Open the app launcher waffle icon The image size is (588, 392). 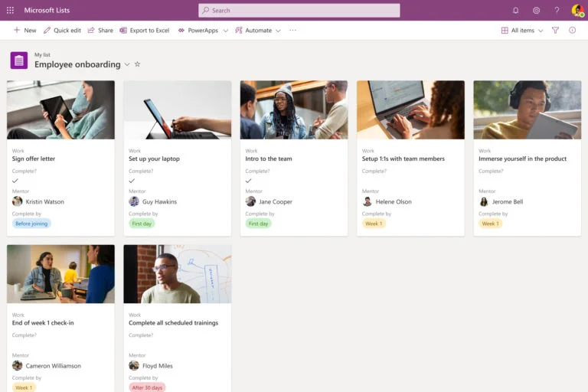[x=10, y=11]
